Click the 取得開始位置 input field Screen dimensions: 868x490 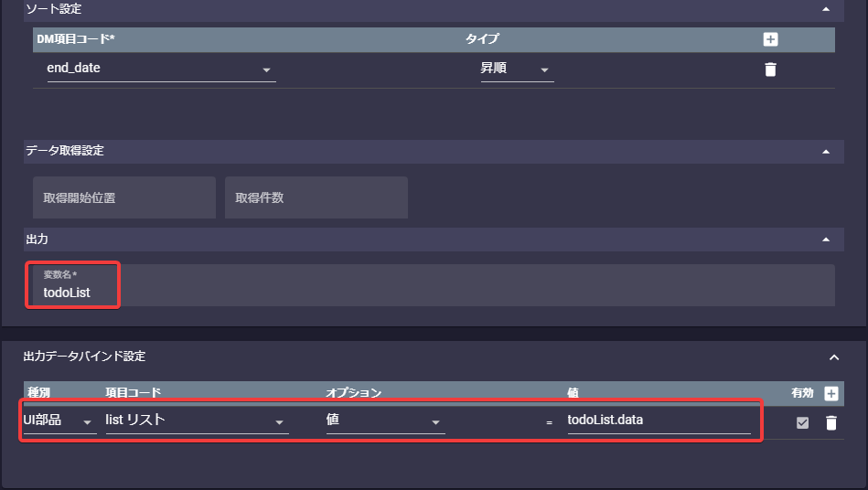(x=124, y=197)
